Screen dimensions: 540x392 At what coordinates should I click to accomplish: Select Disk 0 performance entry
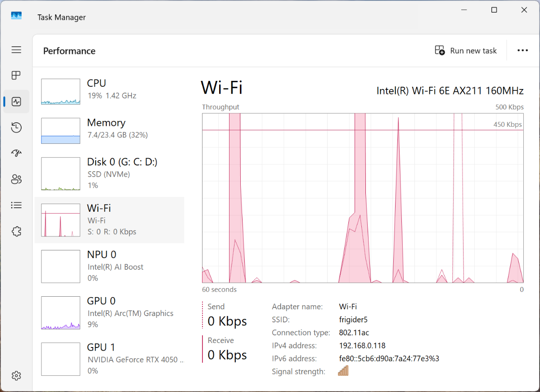(x=109, y=173)
